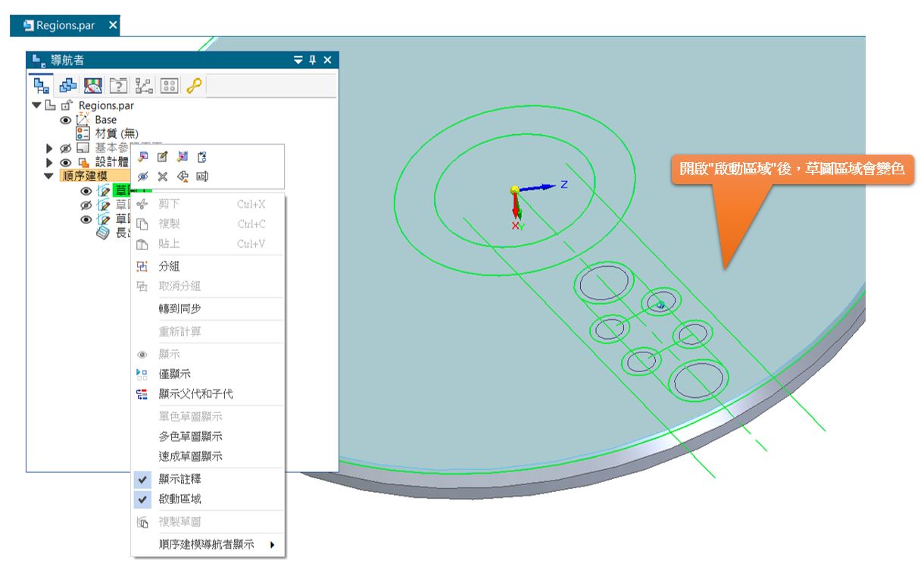Click the Sensors gauge icon in the navigator
The width and height of the screenshot is (924, 567).
click(93, 86)
